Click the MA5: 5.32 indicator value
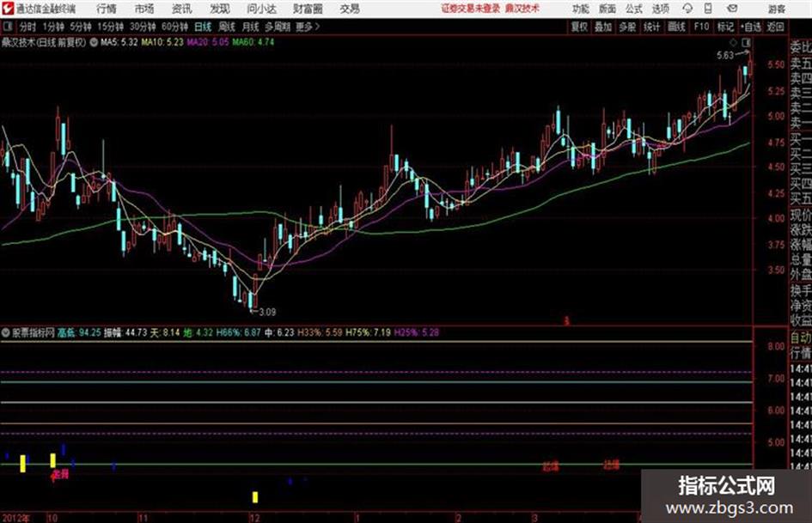The width and height of the screenshot is (812, 523). [119, 42]
